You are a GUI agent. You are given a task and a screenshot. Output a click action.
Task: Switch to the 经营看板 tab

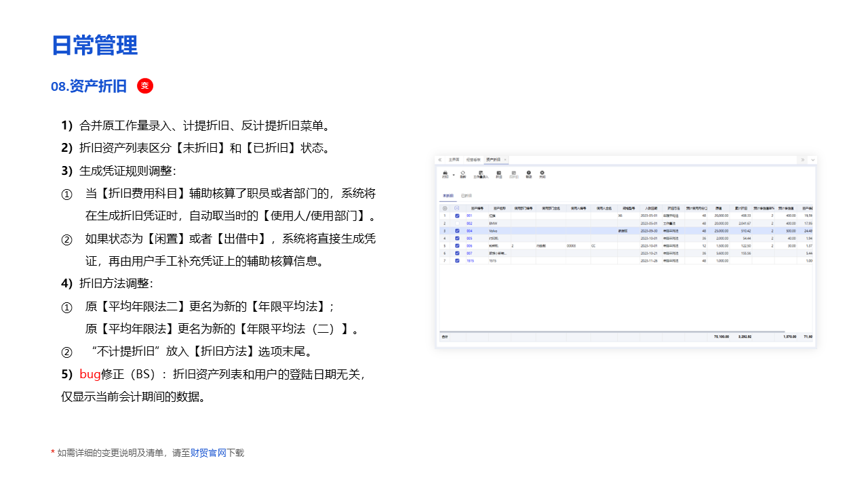pyautogui.click(x=473, y=160)
